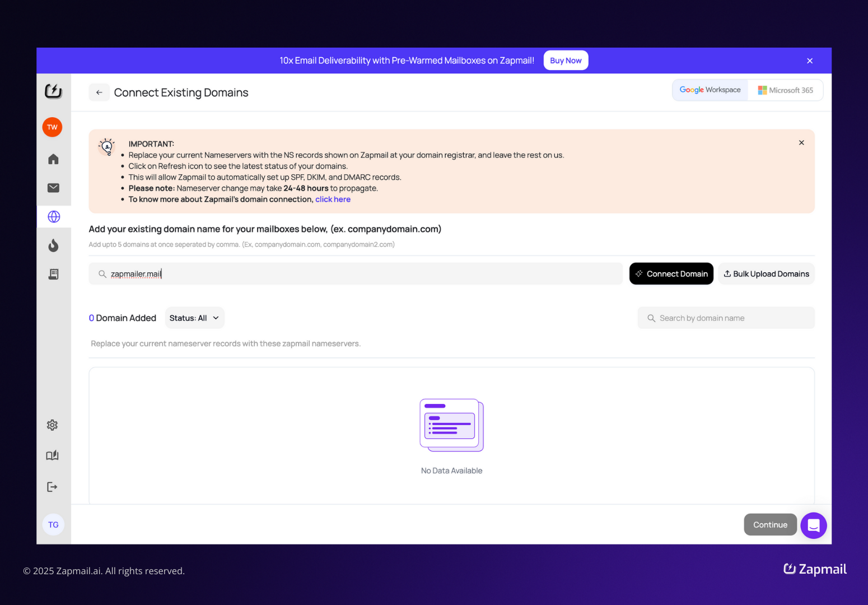Select the Domains globe icon in the sidebar
Viewport: 868px width, 605px height.
click(54, 217)
